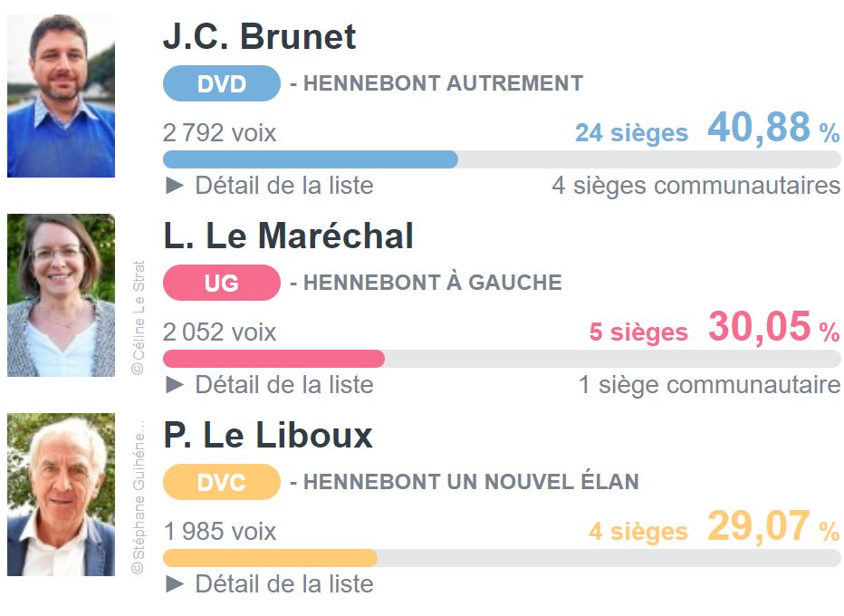Click the J.C. Brunet candidate name

coord(260,37)
